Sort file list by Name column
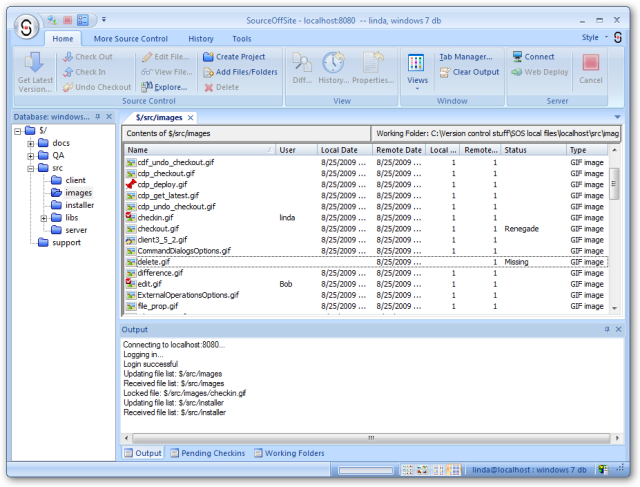 [200, 150]
